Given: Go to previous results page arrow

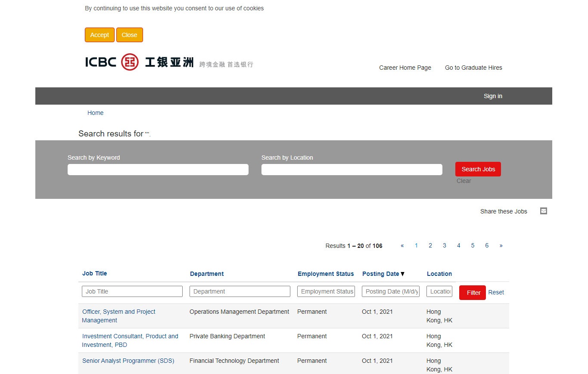Looking at the screenshot, I should point(402,246).
